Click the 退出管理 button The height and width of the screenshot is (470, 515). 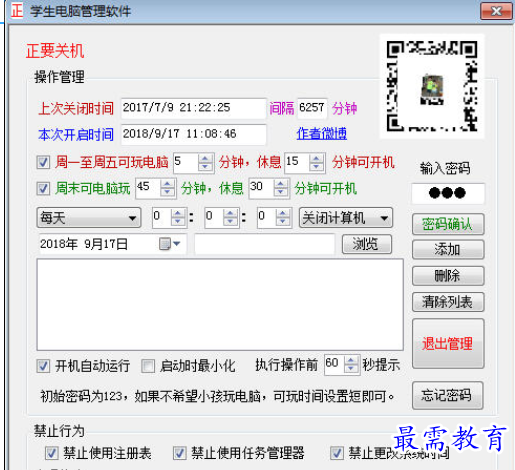point(448,344)
